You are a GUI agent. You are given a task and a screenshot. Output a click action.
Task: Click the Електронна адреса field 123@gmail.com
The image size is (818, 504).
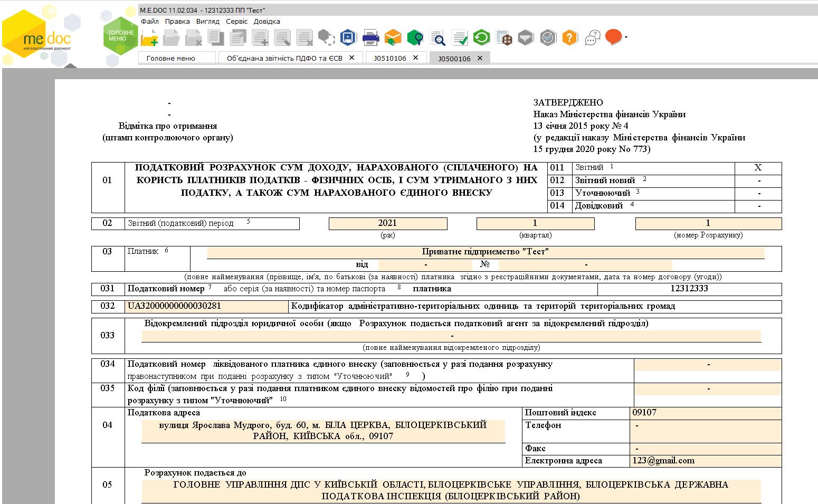[x=706, y=461]
